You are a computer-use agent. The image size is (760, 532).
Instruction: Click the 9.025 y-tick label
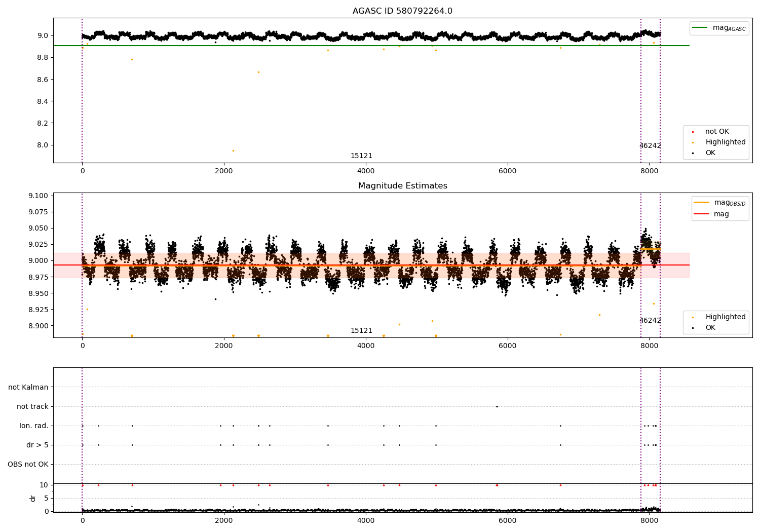(x=39, y=244)
